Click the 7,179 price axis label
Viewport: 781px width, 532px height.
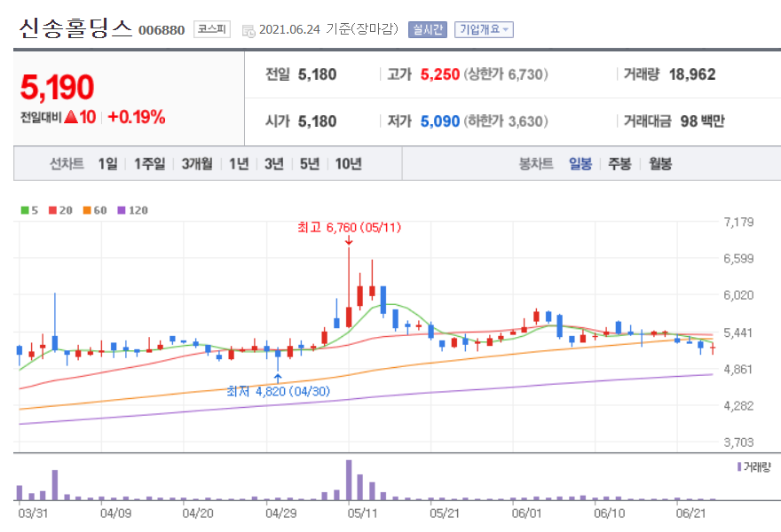738,222
